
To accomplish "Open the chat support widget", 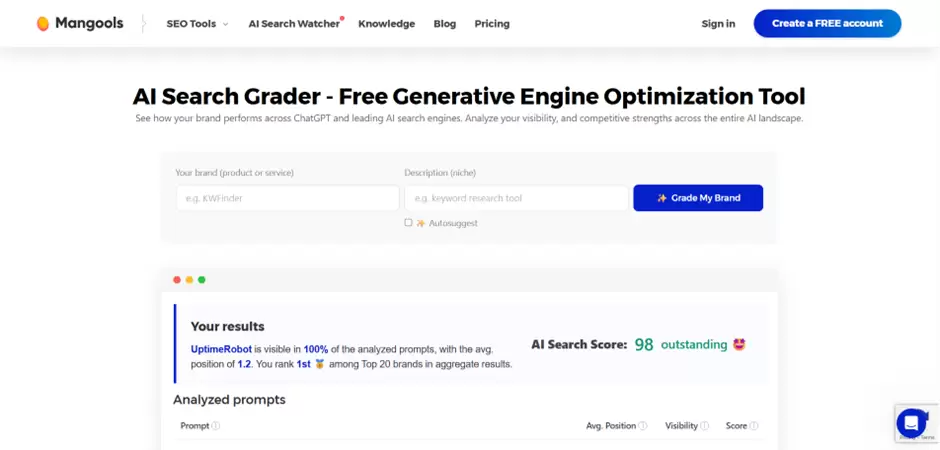I will 911,422.
